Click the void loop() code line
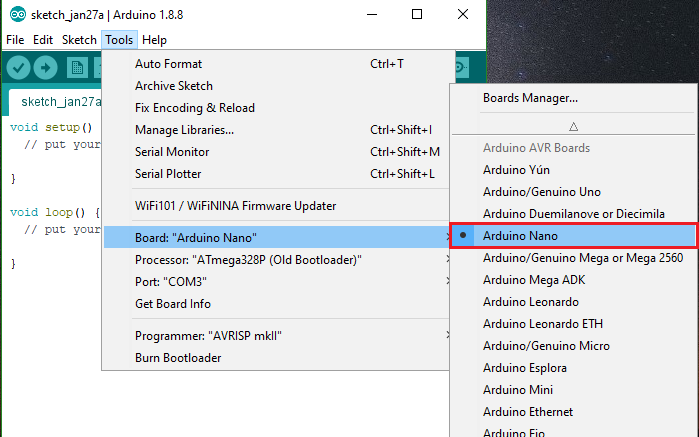 point(55,212)
